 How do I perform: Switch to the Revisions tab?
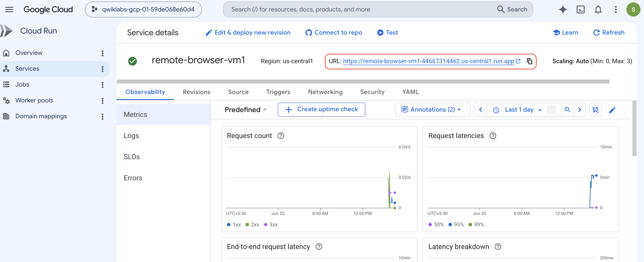(197, 92)
